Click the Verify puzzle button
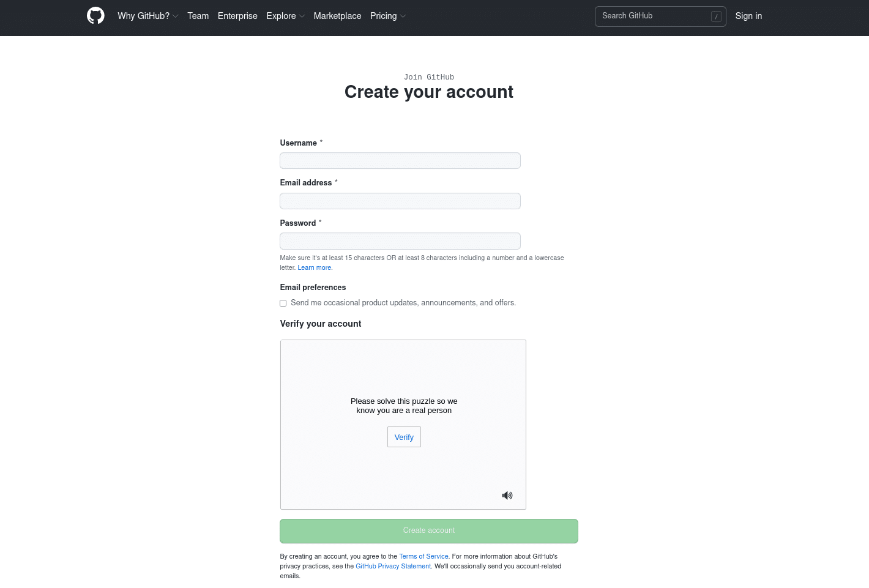The image size is (869, 588). (404, 437)
